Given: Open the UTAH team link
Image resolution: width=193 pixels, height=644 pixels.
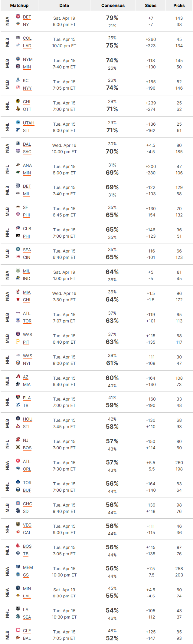Looking at the screenshot, I should click(28, 123).
